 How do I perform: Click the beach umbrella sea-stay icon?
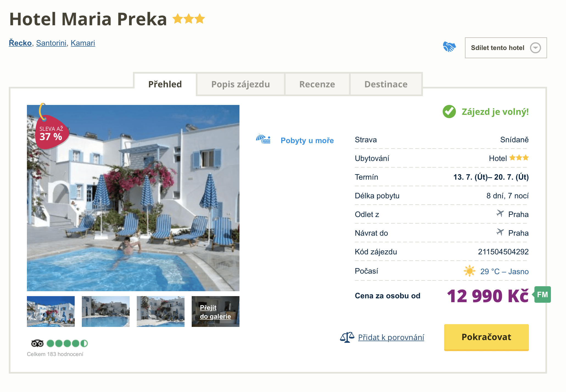(263, 139)
